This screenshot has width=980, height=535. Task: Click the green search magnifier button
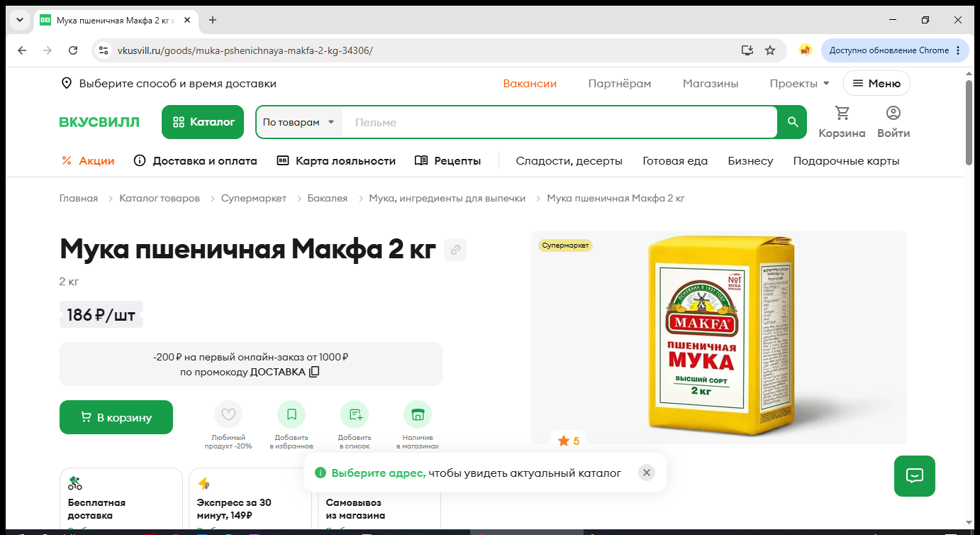(x=793, y=122)
